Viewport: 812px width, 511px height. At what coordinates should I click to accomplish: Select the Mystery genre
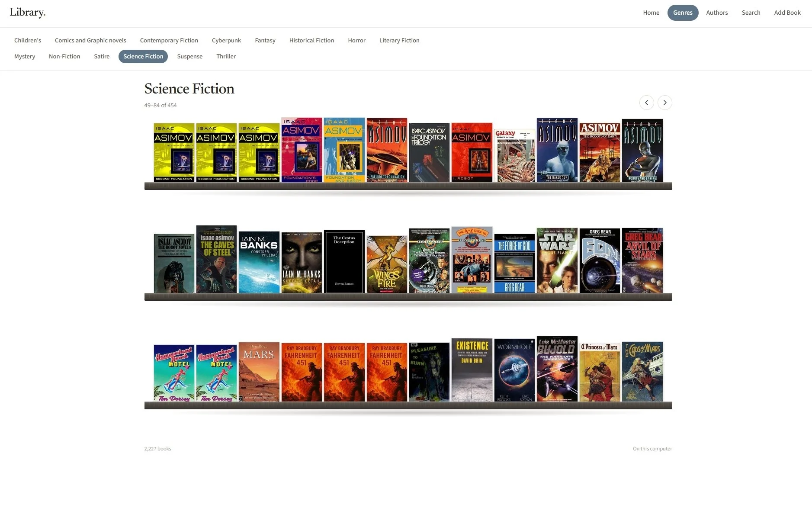click(25, 56)
